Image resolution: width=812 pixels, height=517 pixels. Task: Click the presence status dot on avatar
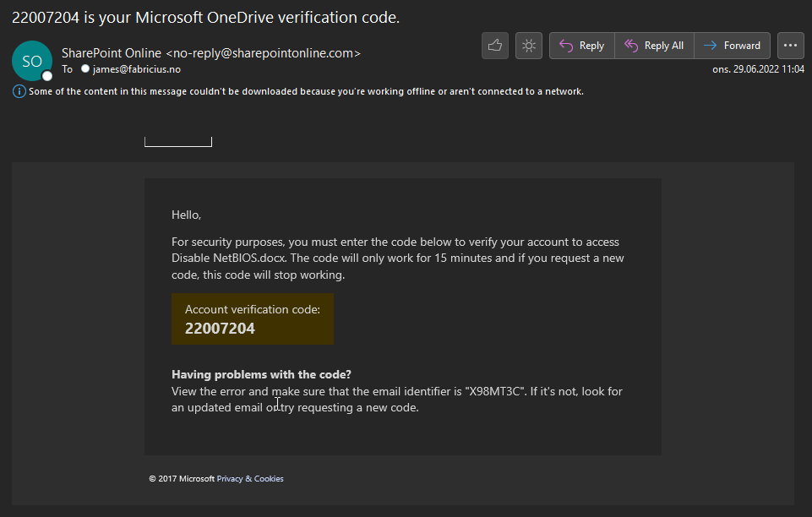(x=47, y=76)
